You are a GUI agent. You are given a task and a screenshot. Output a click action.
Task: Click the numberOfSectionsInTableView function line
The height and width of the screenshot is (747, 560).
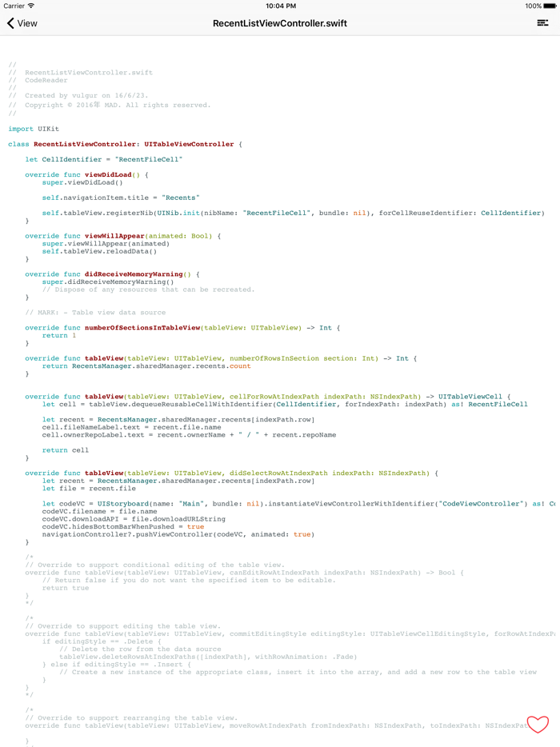point(182,327)
